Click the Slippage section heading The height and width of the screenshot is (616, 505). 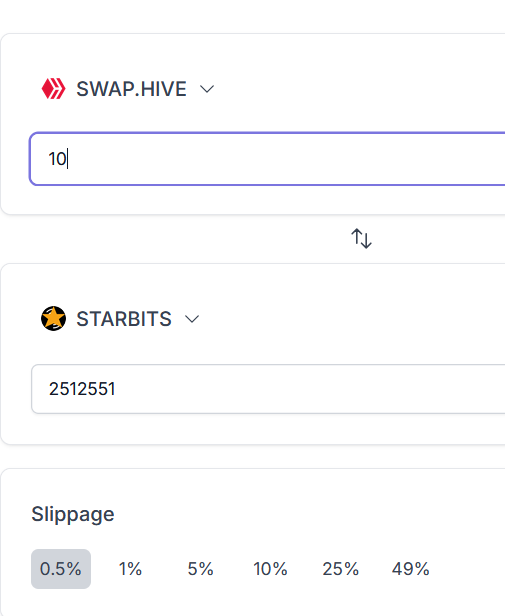(73, 514)
